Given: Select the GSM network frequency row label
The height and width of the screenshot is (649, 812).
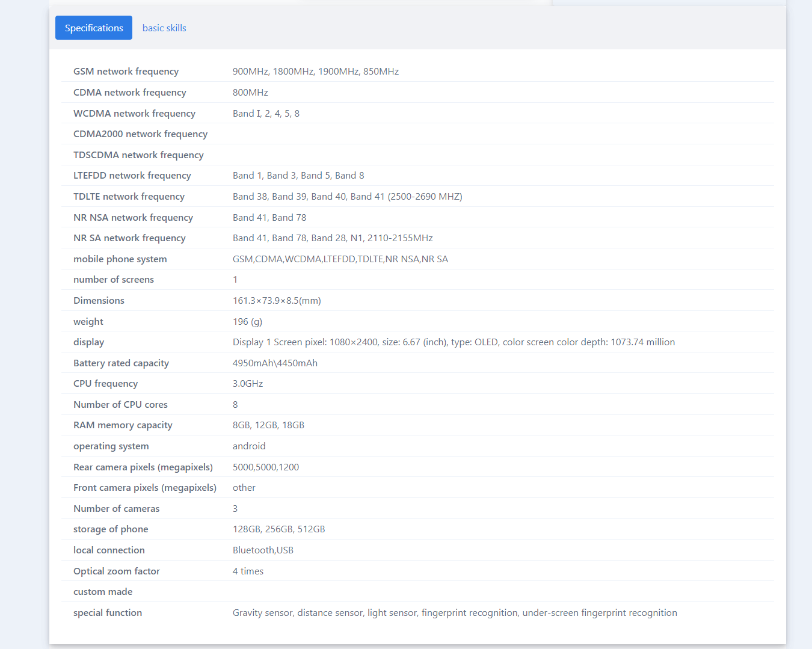Looking at the screenshot, I should (126, 71).
